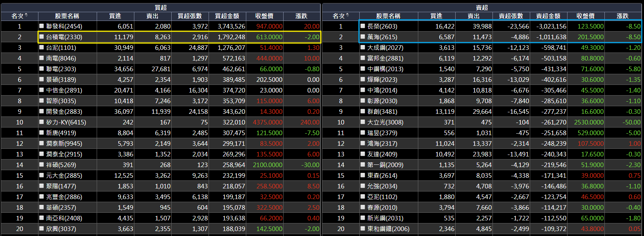Open stock 聯電(2303)

[61, 69]
